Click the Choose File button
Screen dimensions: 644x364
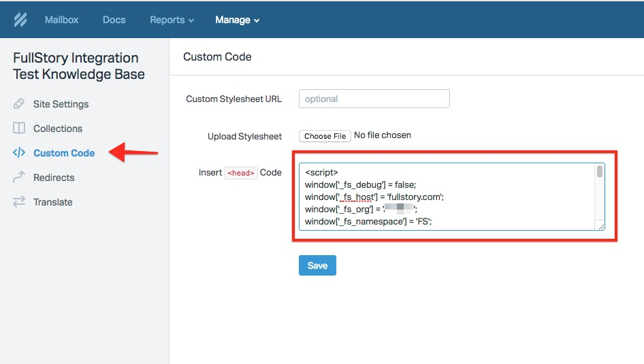click(x=325, y=136)
